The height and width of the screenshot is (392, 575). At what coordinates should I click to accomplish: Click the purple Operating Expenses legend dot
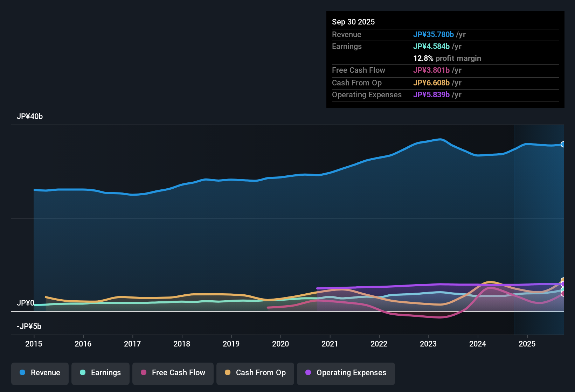308,373
